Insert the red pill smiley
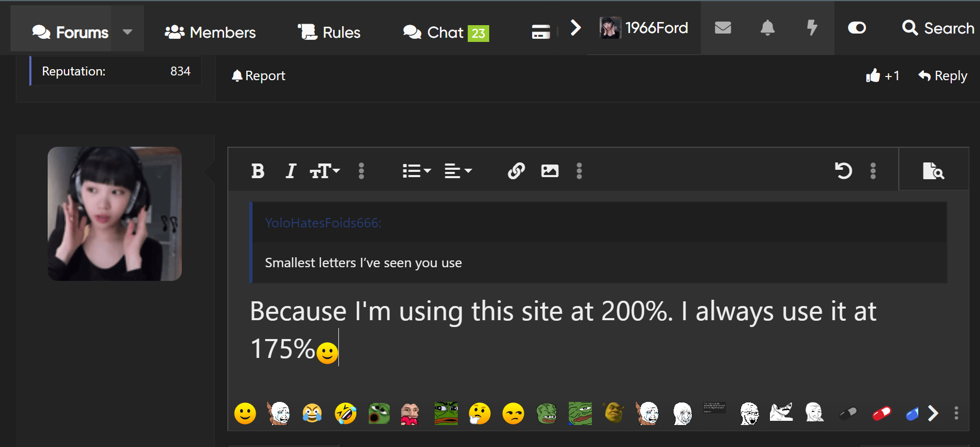The image size is (980, 447). coord(882,413)
